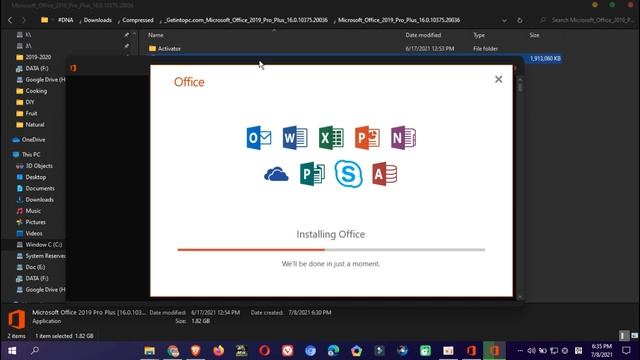Click Compressed in the address breadcrumb

click(138, 20)
